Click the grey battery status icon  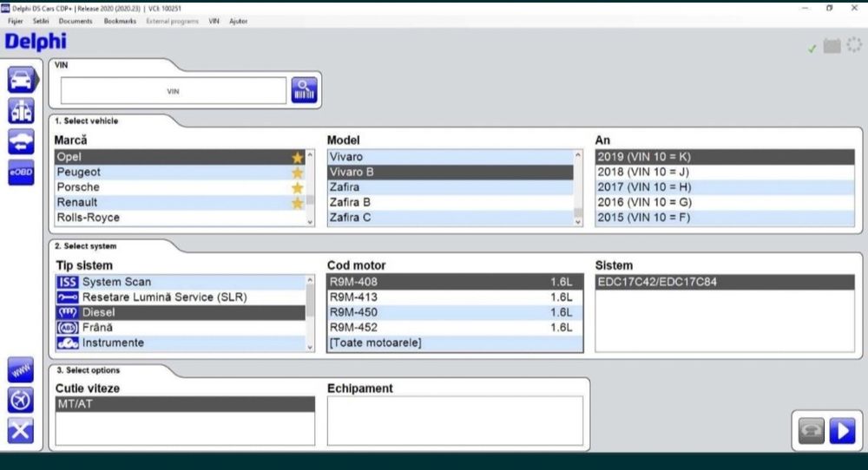(x=832, y=46)
